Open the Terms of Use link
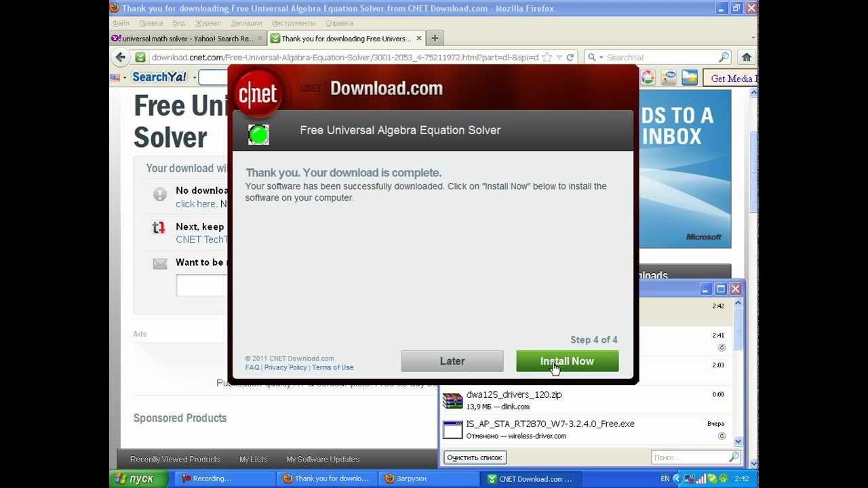The width and height of the screenshot is (868, 488). click(x=332, y=367)
